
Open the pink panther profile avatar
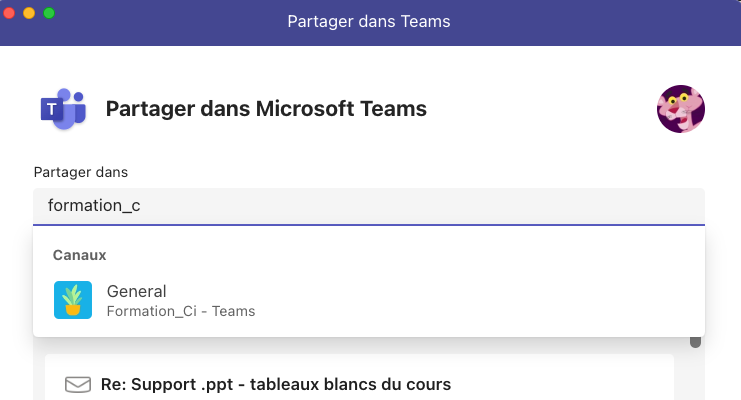point(681,109)
